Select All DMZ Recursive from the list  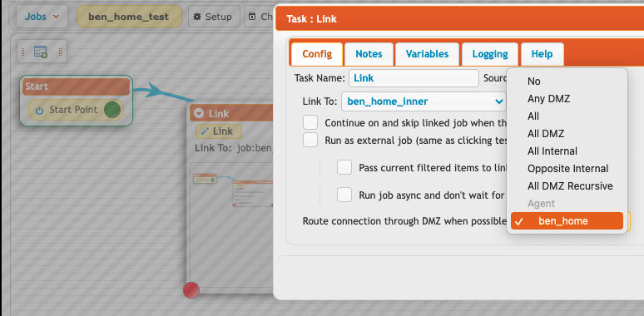570,186
